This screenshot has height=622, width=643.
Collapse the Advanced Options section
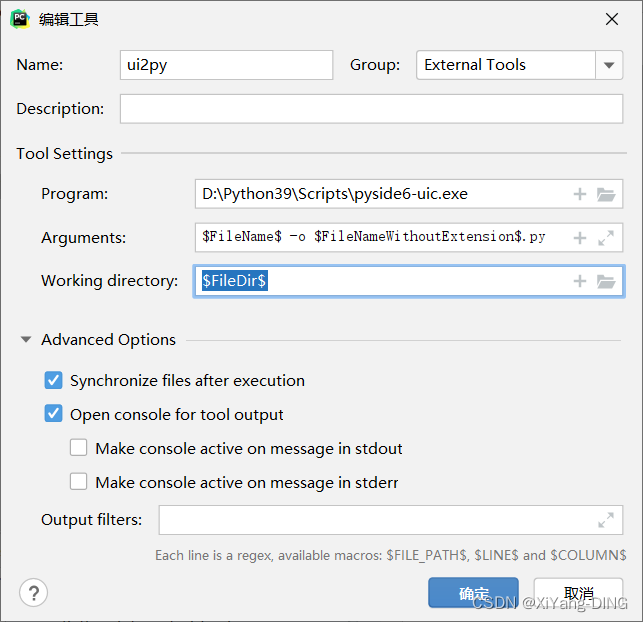[26, 340]
